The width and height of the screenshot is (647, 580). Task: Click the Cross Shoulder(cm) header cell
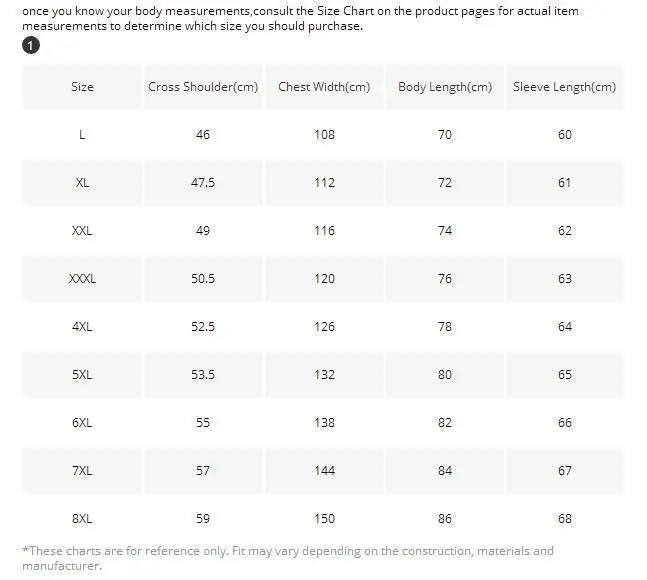point(203,87)
